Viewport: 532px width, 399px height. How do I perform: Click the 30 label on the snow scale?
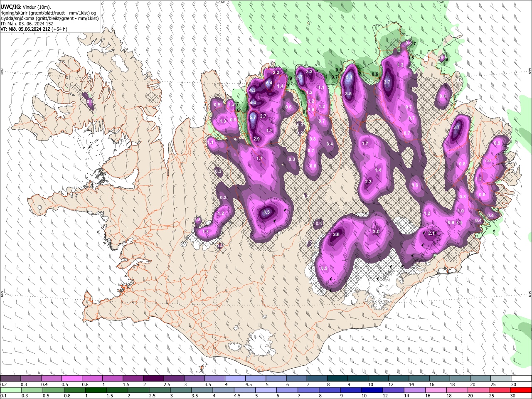pos(514,384)
